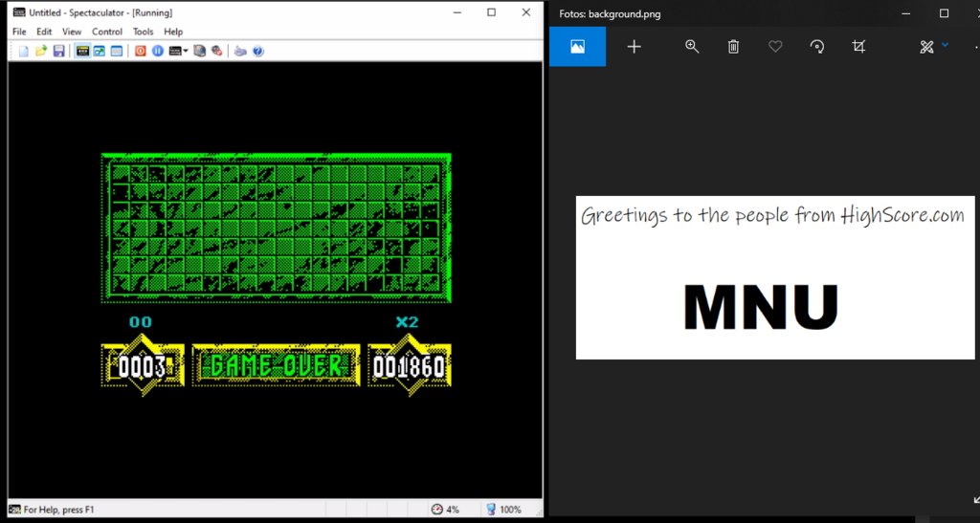The height and width of the screenshot is (523, 980).
Task: Open the Edit menu in Spectaculator
Action: [44, 32]
